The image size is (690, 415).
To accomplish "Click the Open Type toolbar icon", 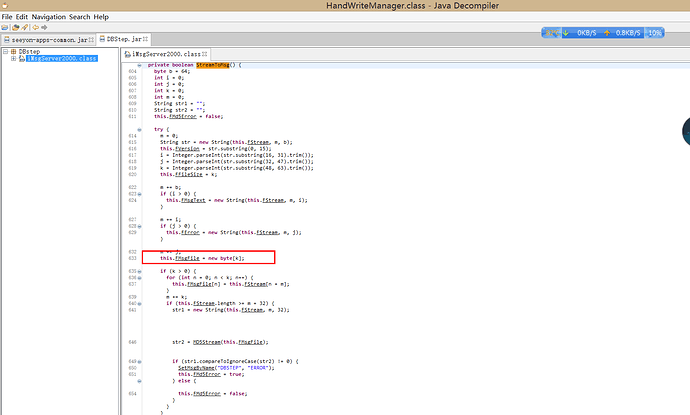I will pos(15,27).
